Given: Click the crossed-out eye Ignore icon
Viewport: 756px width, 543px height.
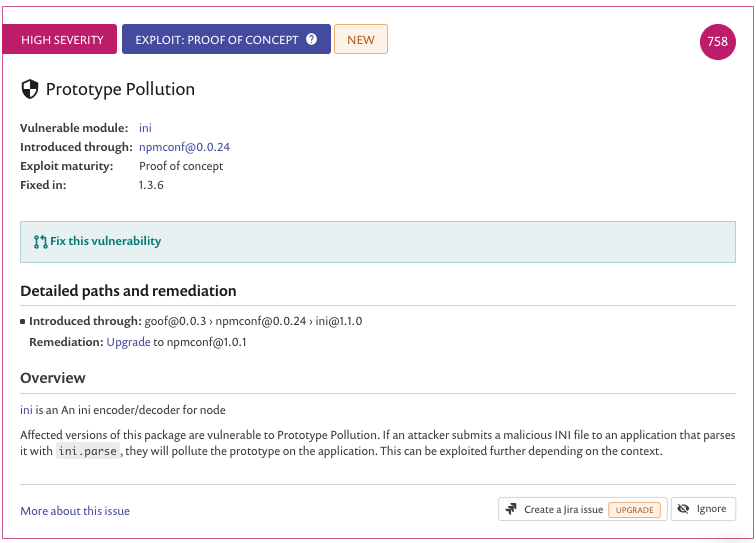Looking at the screenshot, I should pos(683,509).
